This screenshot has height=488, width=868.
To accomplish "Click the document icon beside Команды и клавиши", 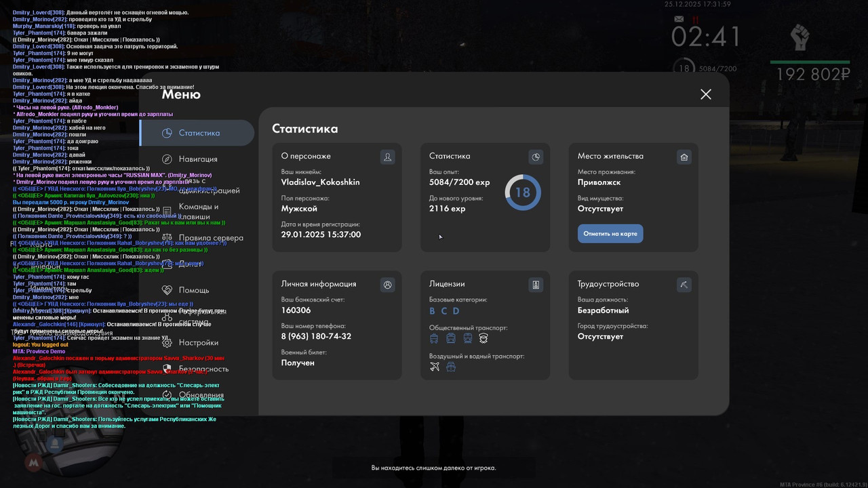I will click(x=167, y=211).
